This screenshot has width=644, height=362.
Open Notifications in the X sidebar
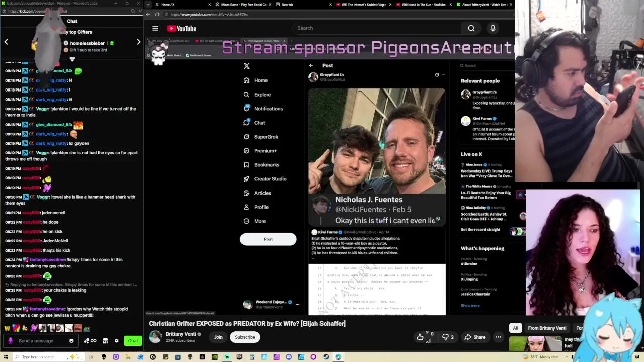tap(263, 109)
